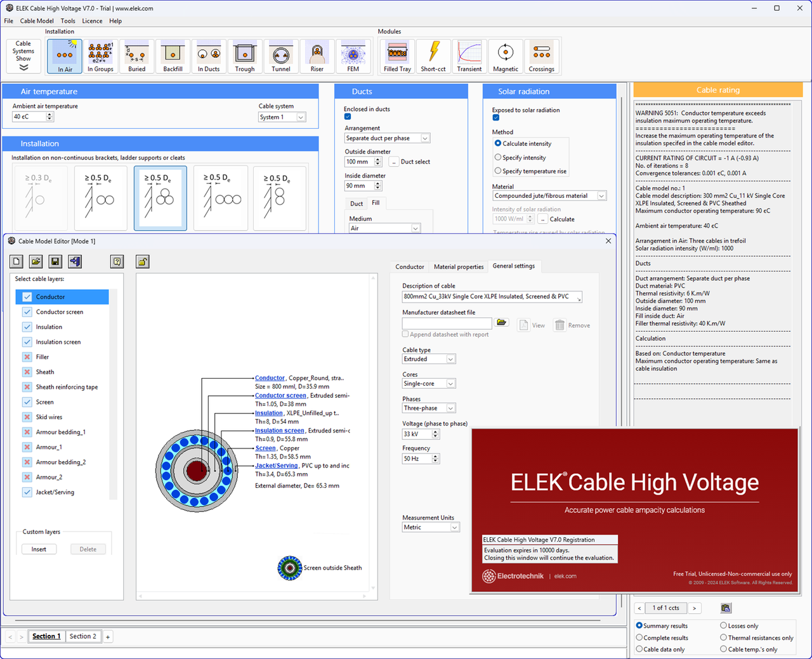The width and height of the screenshot is (812, 659).
Task: Open the Insulation link in cable diagram
Action: (x=269, y=414)
